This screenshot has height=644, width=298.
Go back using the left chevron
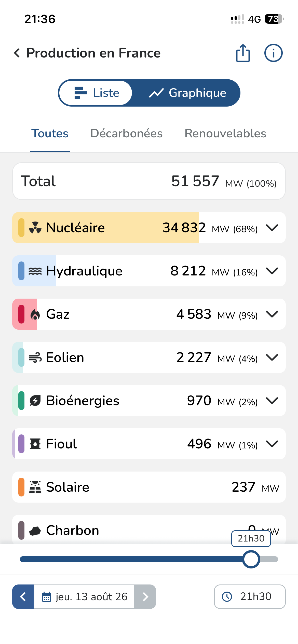tap(17, 53)
